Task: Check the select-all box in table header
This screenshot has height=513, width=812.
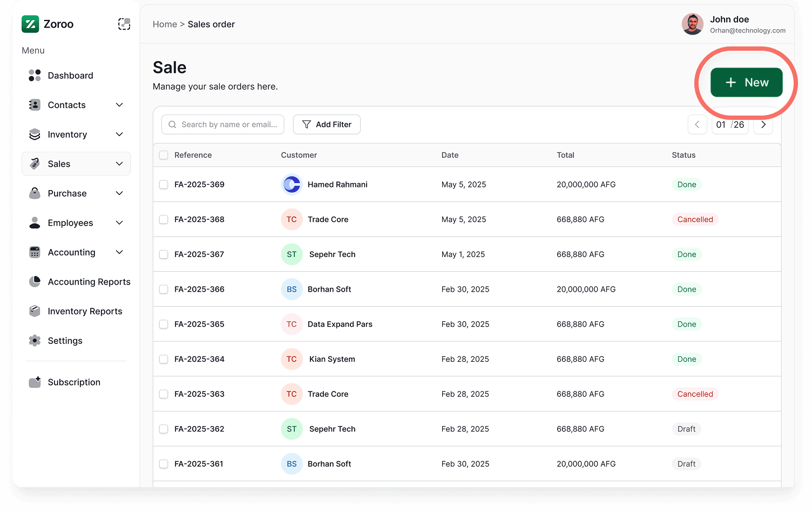Action: [x=164, y=155]
